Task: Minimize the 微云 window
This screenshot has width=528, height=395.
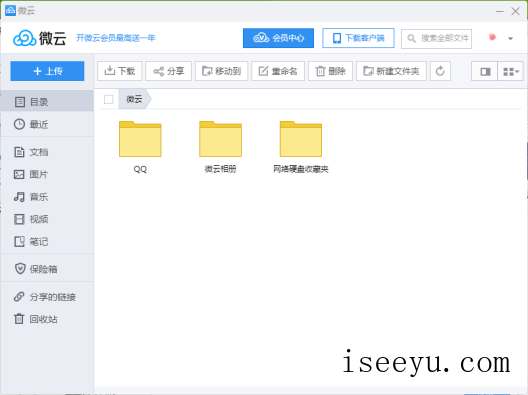Action: click(x=500, y=11)
